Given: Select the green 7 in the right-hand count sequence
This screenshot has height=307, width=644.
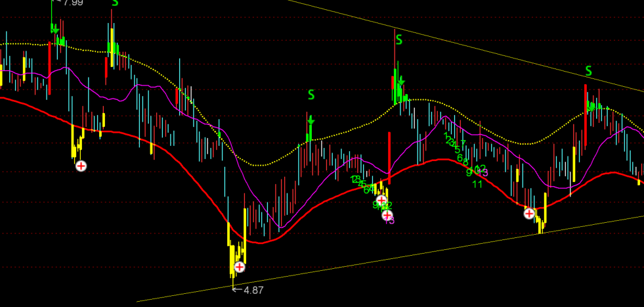Looking at the screenshot, I should [463, 143].
